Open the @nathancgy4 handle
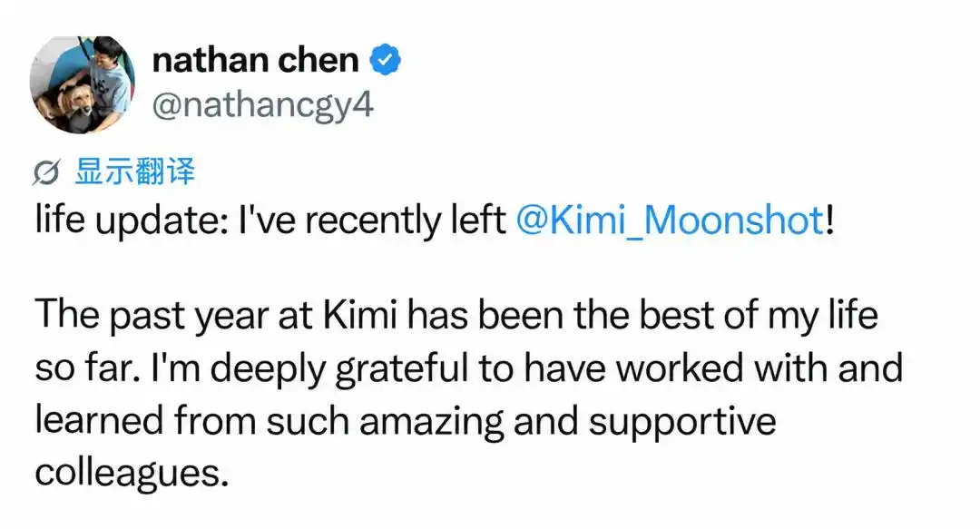The width and height of the screenshot is (980, 529). click(x=262, y=105)
